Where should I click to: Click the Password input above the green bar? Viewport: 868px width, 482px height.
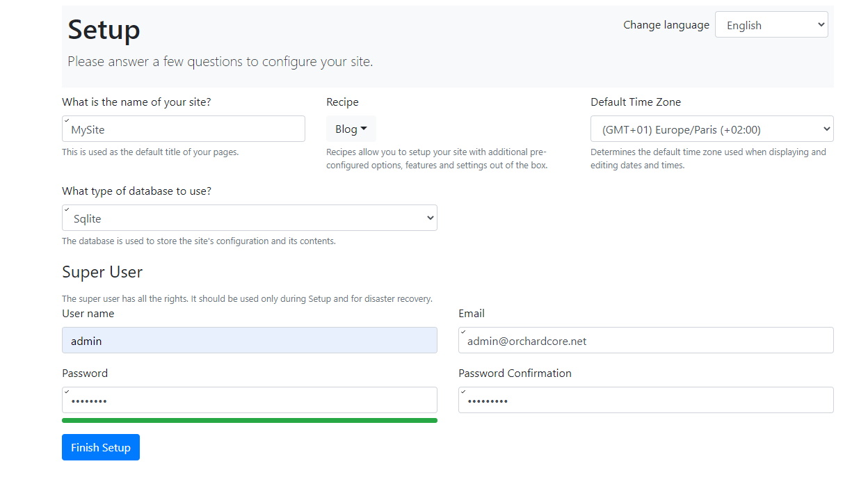coord(250,401)
